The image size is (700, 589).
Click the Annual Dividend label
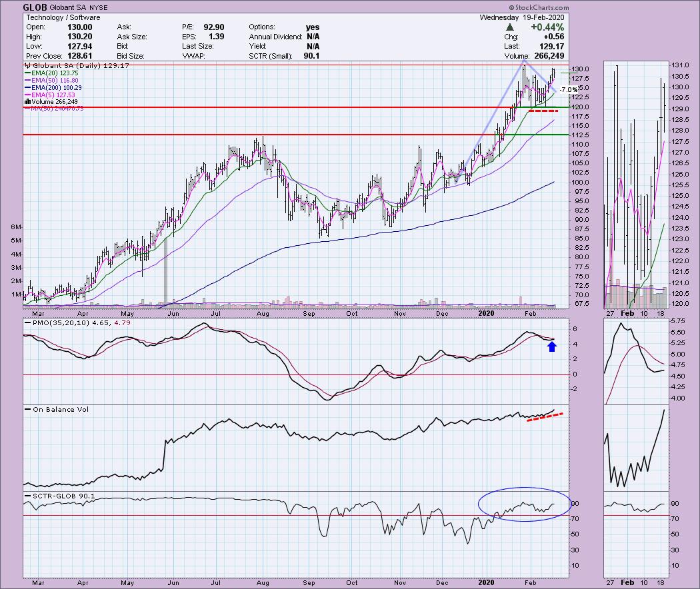275,37
